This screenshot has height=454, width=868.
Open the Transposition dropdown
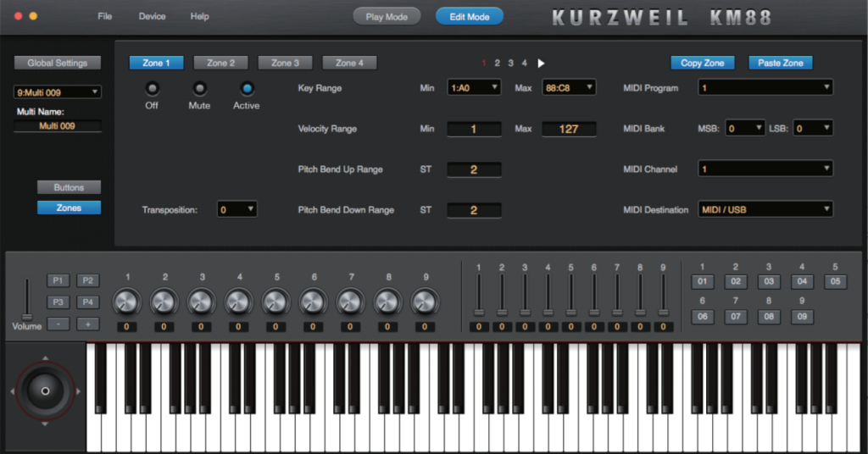tap(237, 209)
